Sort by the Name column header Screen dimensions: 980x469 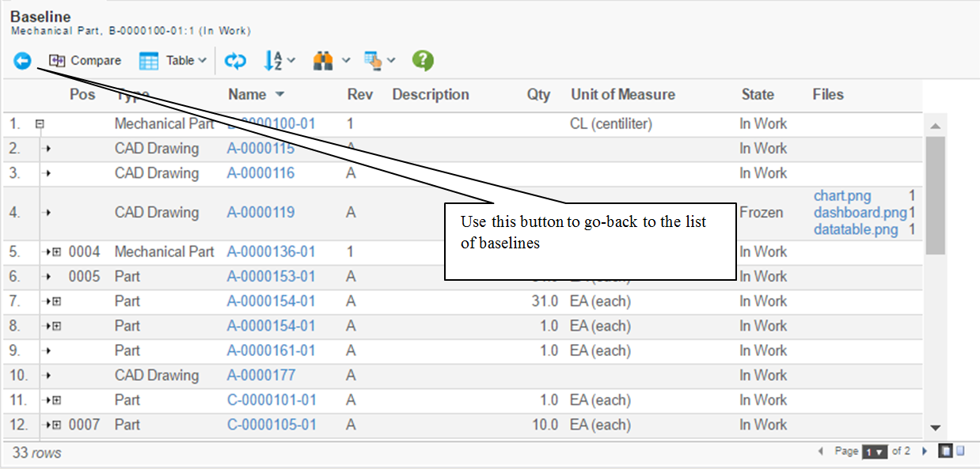click(x=247, y=95)
